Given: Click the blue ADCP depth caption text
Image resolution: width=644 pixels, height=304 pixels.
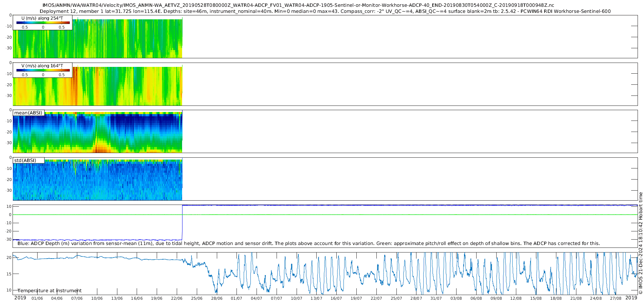Looking at the screenshot, I should [x=309, y=243].
